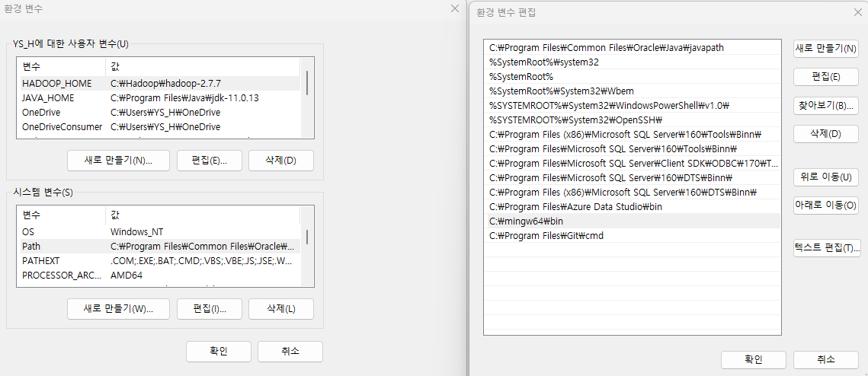Click 삭제(D) in the path edit dialog
The width and height of the screenshot is (868, 376).
825,134
